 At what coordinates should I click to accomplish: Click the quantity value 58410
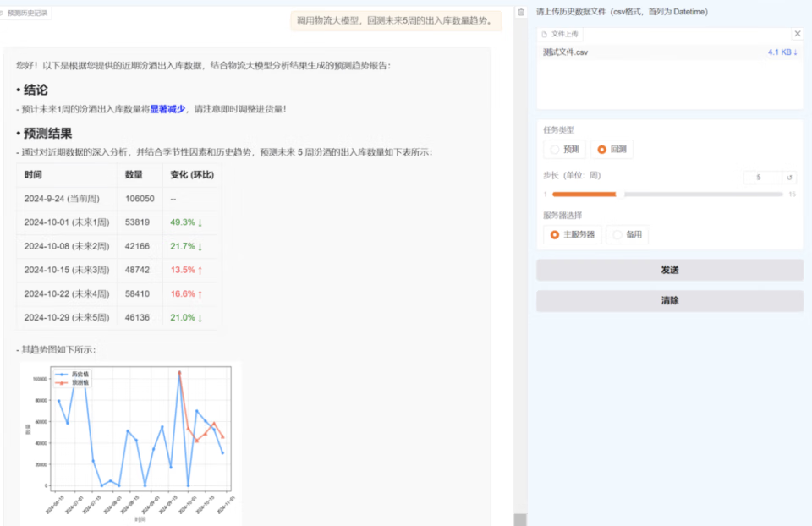137,294
